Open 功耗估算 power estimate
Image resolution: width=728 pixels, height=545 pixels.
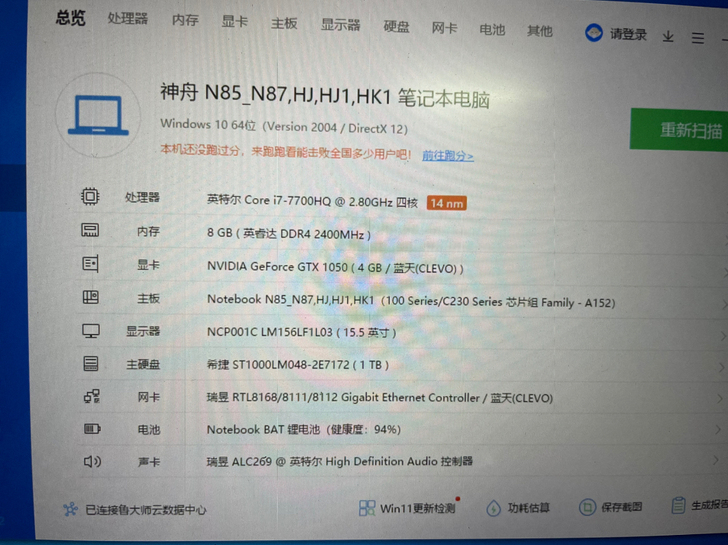[528, 508]
